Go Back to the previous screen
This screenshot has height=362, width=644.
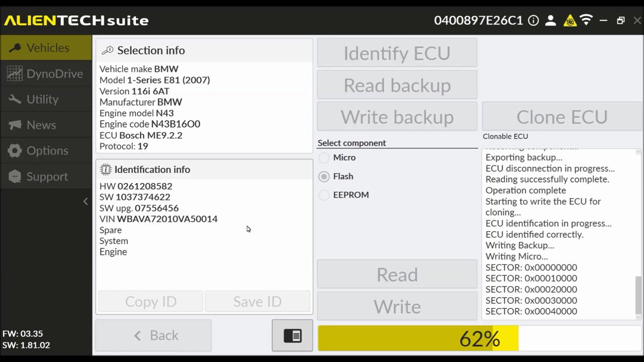click(153, 335)
